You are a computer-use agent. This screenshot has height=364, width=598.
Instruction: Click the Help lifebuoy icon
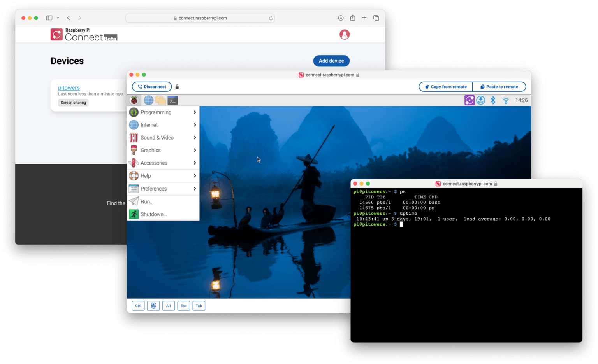[x=134, y=176]
